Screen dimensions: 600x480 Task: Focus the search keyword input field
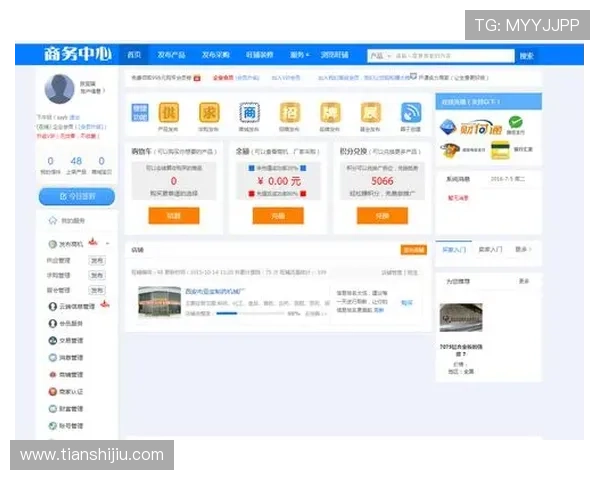pyautogui.click(x=454, y=56)
